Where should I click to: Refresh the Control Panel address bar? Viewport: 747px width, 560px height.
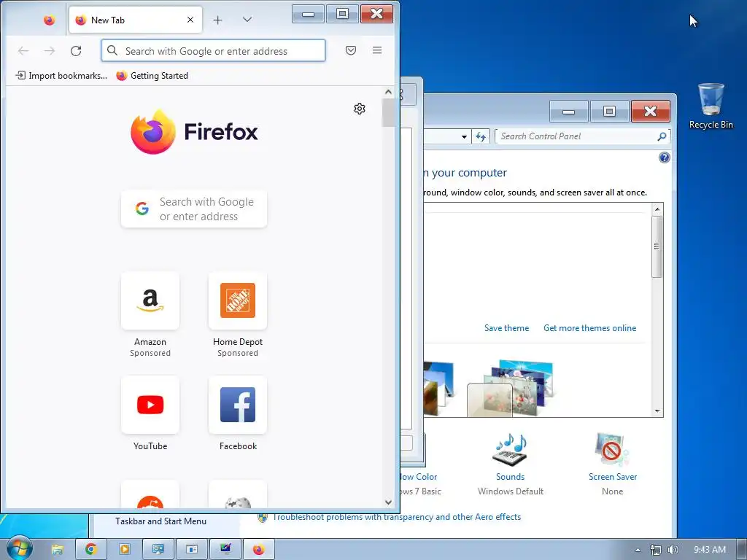[x=481, y=136]
